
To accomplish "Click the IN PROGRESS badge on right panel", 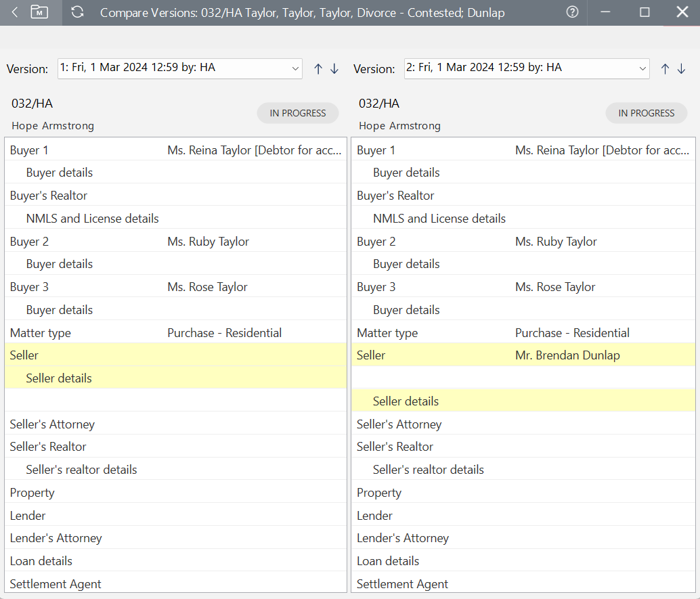I will click(647, 112).
